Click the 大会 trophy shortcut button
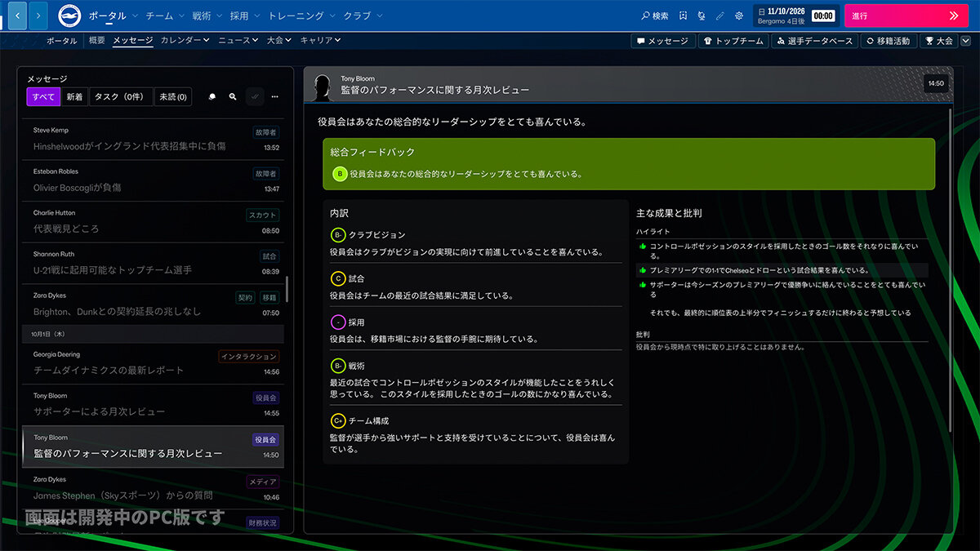 [x=938, y=41]
